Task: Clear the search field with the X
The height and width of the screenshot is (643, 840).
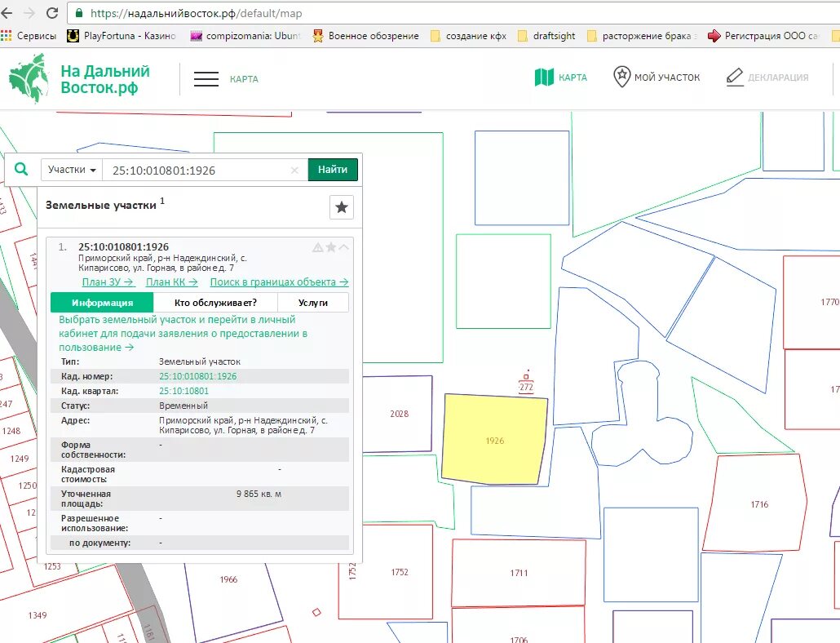Action: 294,170
